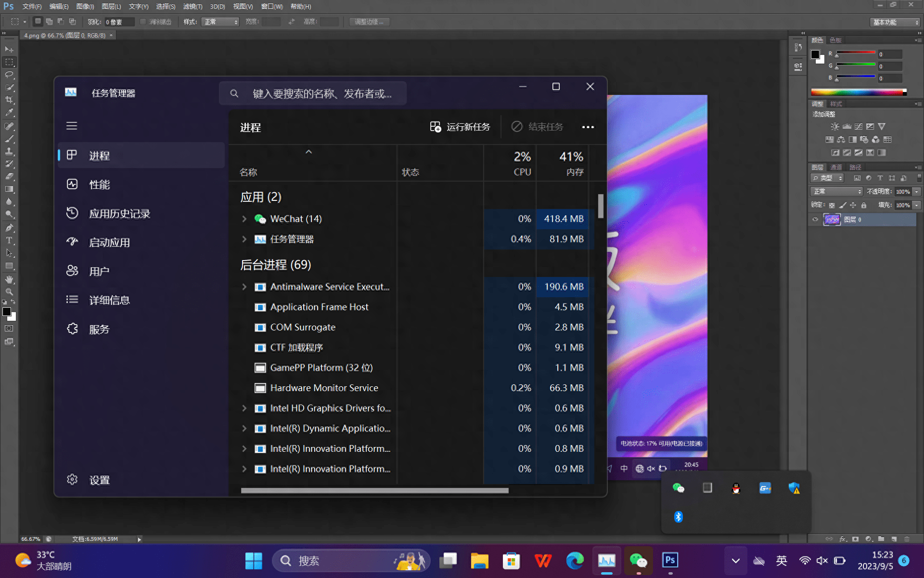Open Task Manager Settings
Image resolution: width=924 pixels, height=578 pixels.
[99, 480]
